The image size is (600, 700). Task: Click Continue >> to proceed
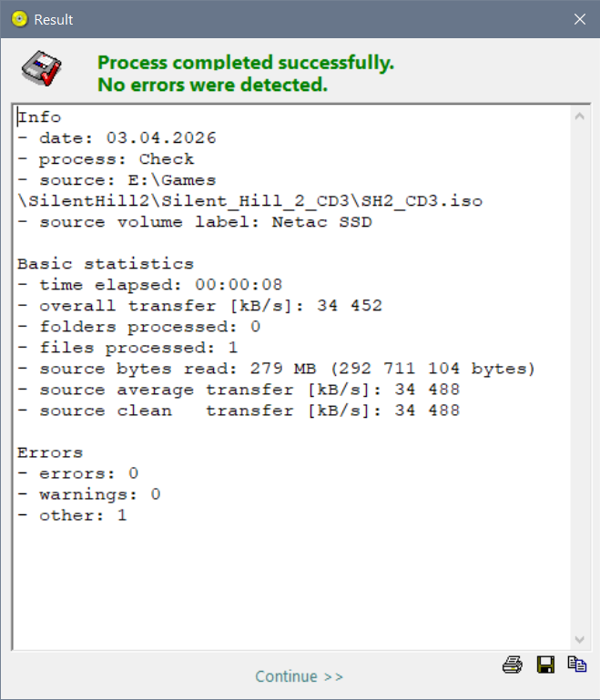pos(300,676)
